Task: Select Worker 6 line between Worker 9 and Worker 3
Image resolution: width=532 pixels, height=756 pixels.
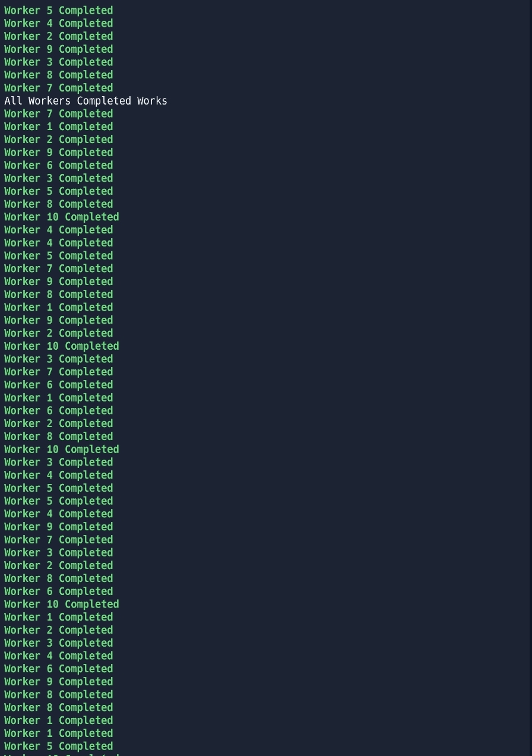Action: (58, 166)
